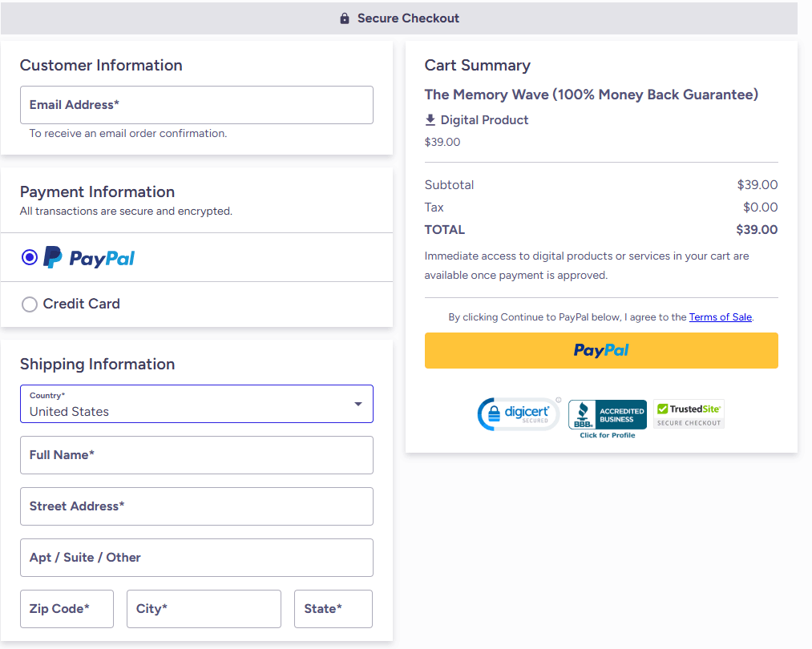The height and width of the screenshot is (649, 812).
Task: Click the DigiCert Secured badge
Action: [518, 414]
